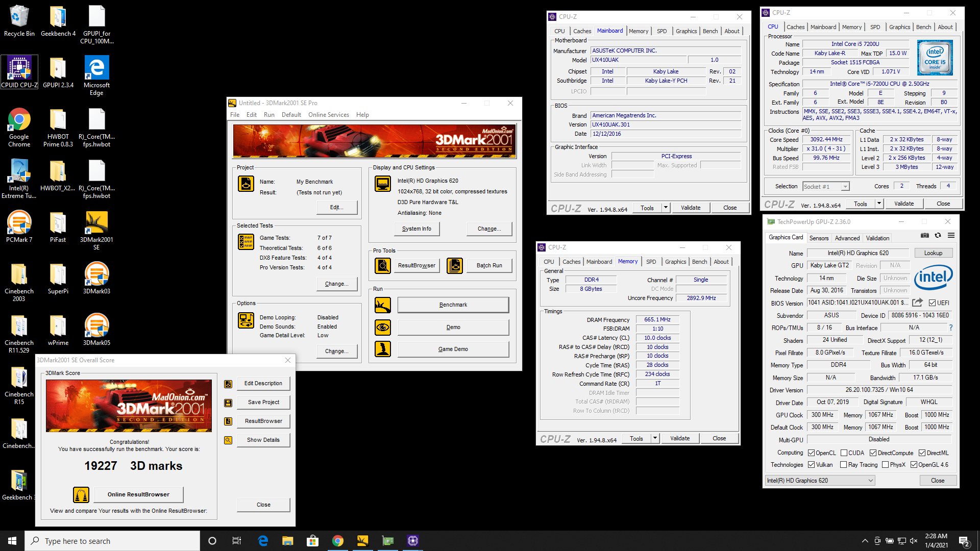This screenshot has width=980, height=551.
Task: Click the Benchmark run icon in 3DMark2001
Action: (x=383, y=305)
